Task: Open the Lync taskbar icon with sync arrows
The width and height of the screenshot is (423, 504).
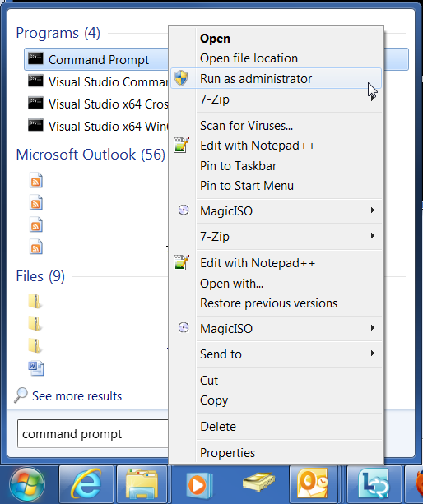Action: coord(373,485)
